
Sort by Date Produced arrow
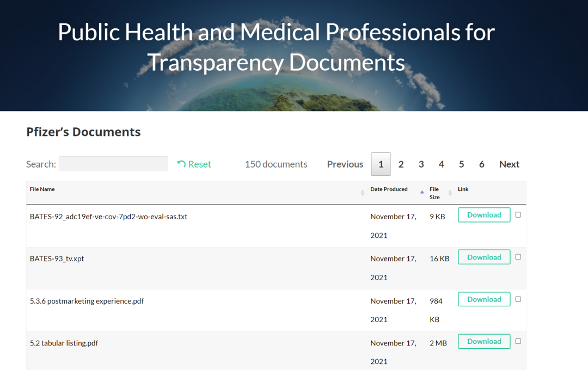[x=422, y=192]
